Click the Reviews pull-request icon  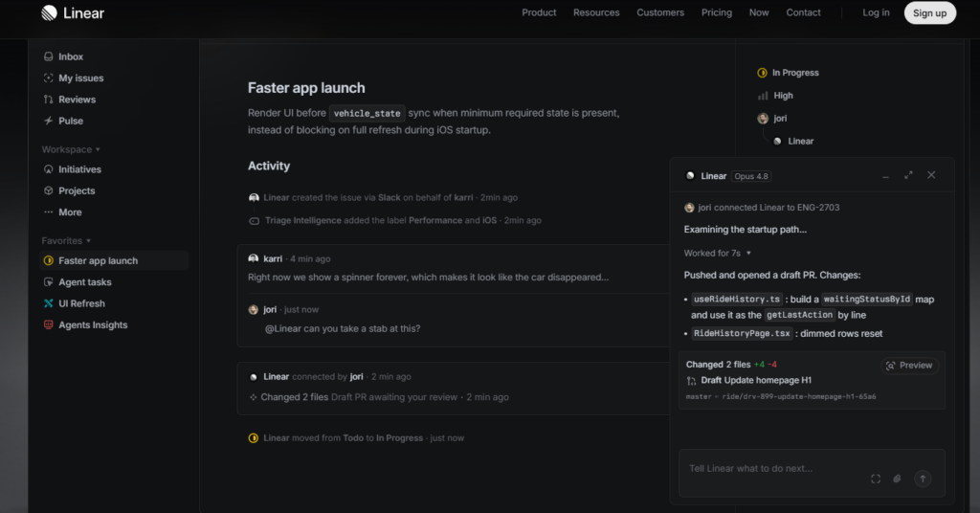(48, 99)
